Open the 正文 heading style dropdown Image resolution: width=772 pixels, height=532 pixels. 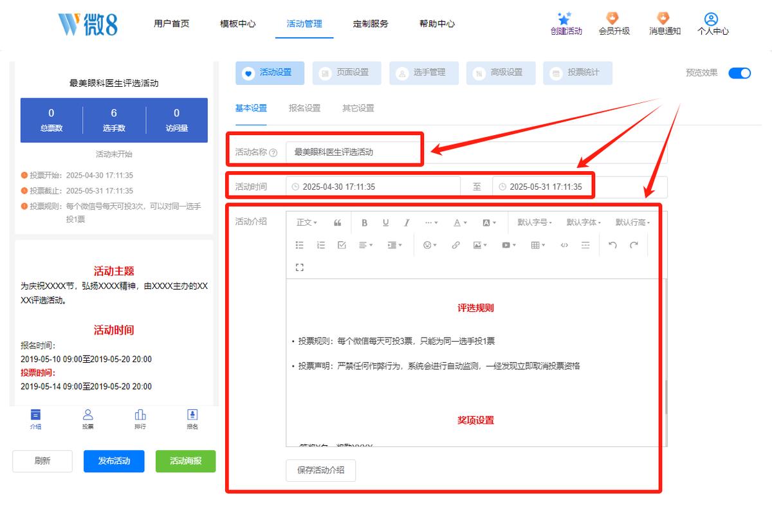[x=307, y=223]
